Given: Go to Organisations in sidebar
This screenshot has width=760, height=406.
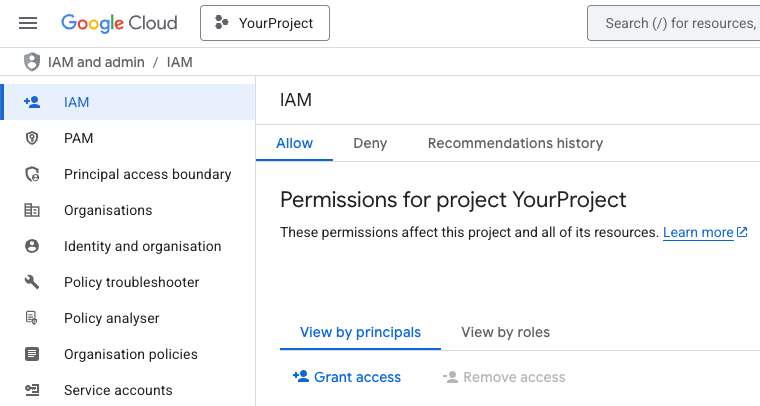Looking at the screenshot, I should tap(128, 210).
